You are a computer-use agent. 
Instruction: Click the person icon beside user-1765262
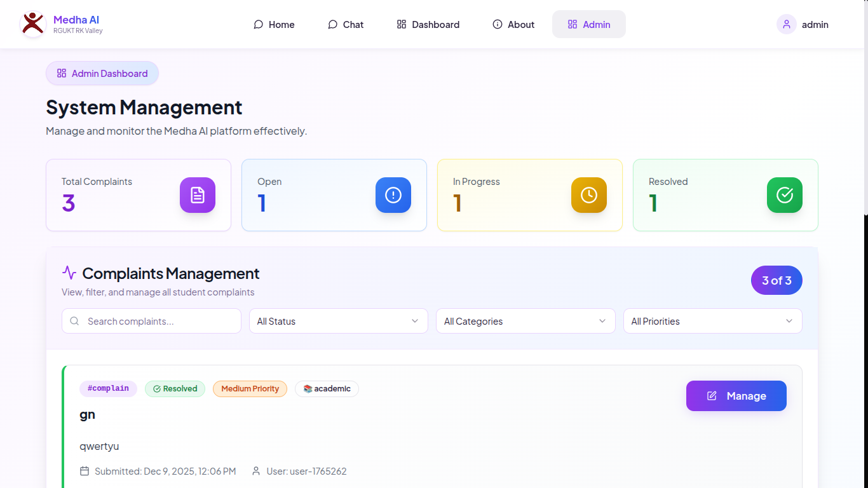tap(256, 471)
